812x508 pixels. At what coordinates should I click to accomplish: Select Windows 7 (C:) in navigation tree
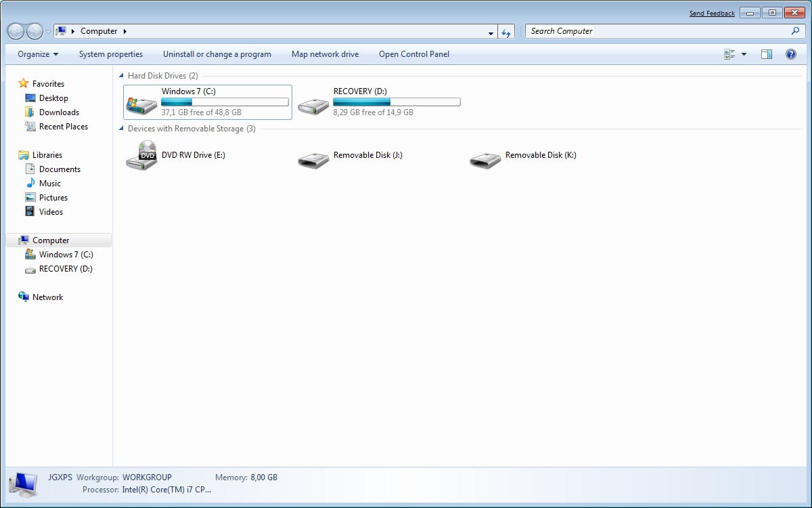click(66, 255)
